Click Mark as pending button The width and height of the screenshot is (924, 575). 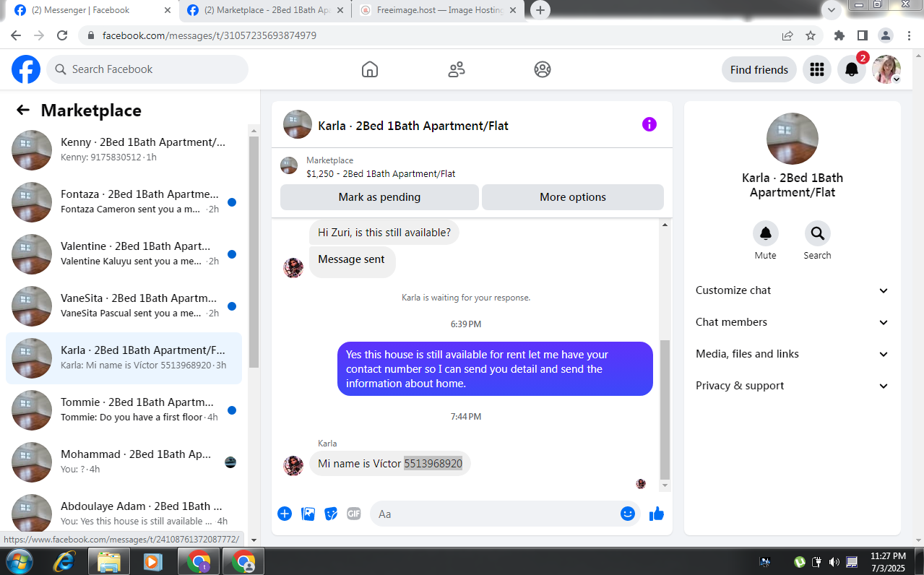[x=379, y=197]
